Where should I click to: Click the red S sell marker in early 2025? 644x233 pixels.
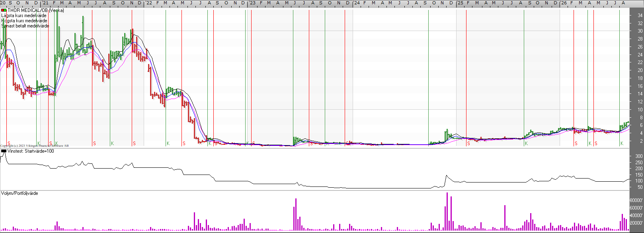468,144
